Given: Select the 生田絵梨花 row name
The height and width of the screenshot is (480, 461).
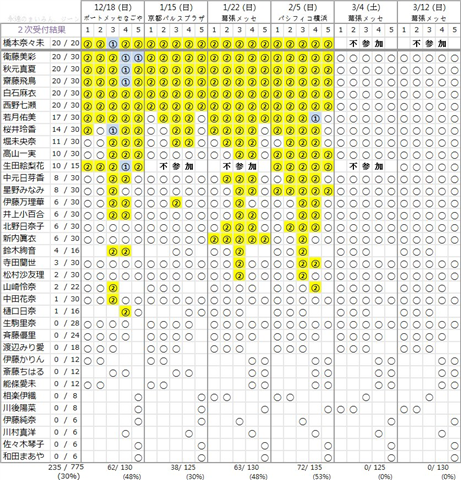Looking at the screenshot, I should tap(23, 166).
